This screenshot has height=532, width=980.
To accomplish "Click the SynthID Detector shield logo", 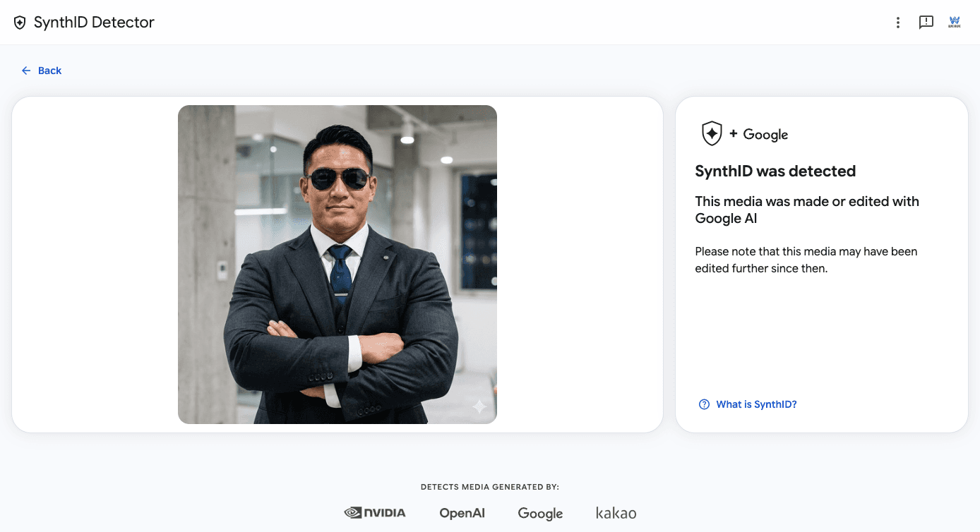I will pos(20,23).
